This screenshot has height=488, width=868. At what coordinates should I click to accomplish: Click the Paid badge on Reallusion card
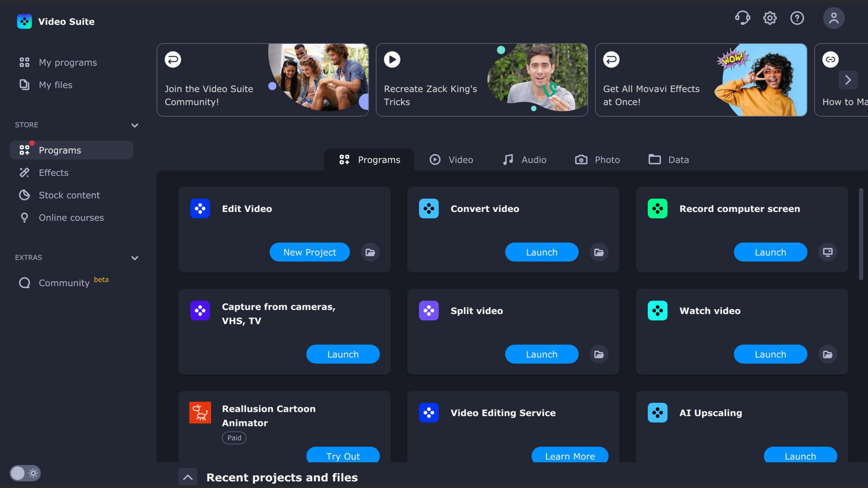tap(234, 438)
